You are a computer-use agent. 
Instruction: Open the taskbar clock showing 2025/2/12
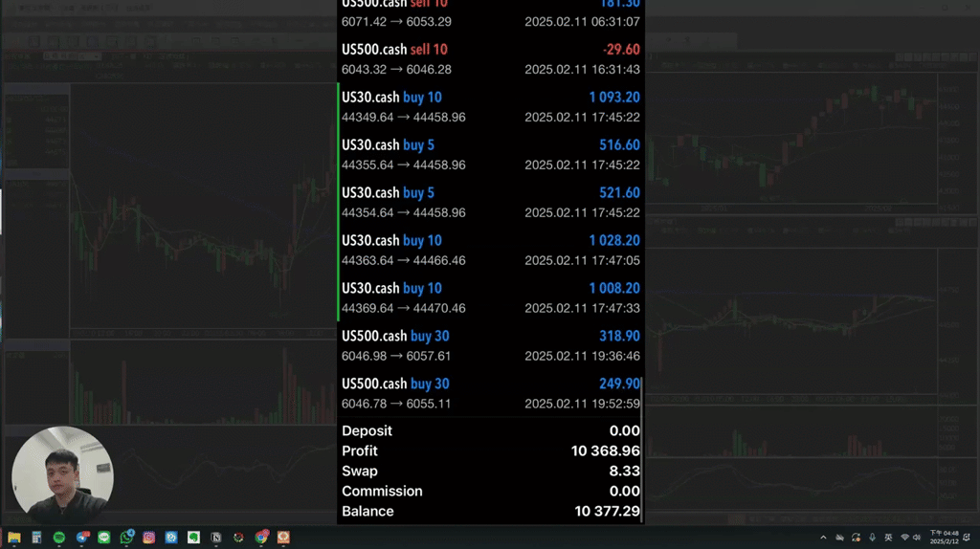click(x=944, y=538)
